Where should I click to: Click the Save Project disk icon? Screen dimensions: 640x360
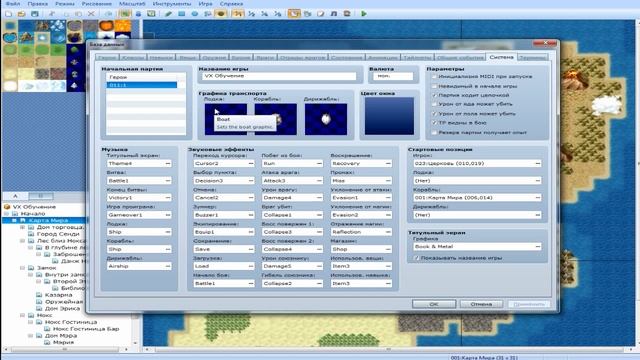click(x=35, y=14)
